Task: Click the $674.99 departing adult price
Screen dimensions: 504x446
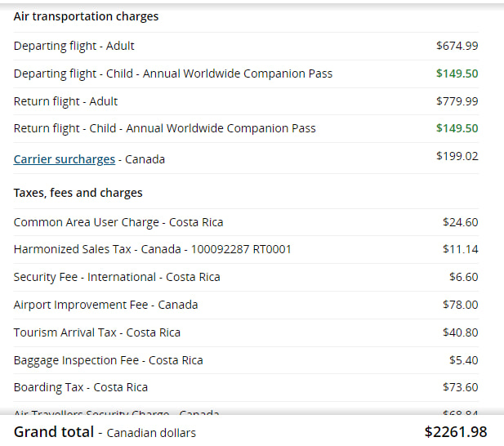Action: pyautogui.click(x=457, y=46)
